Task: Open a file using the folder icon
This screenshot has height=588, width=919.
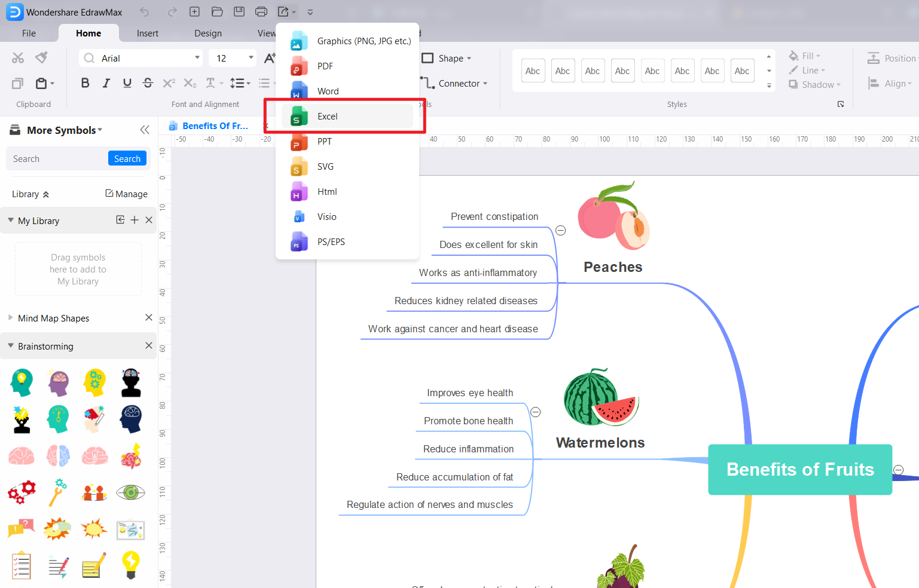Action: (217, 12)
